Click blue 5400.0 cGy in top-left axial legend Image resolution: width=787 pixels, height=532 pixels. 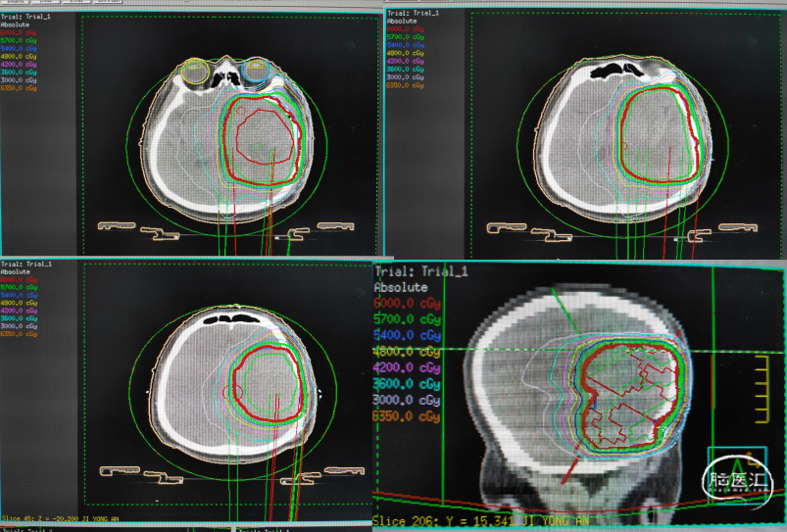pos(19,49)
